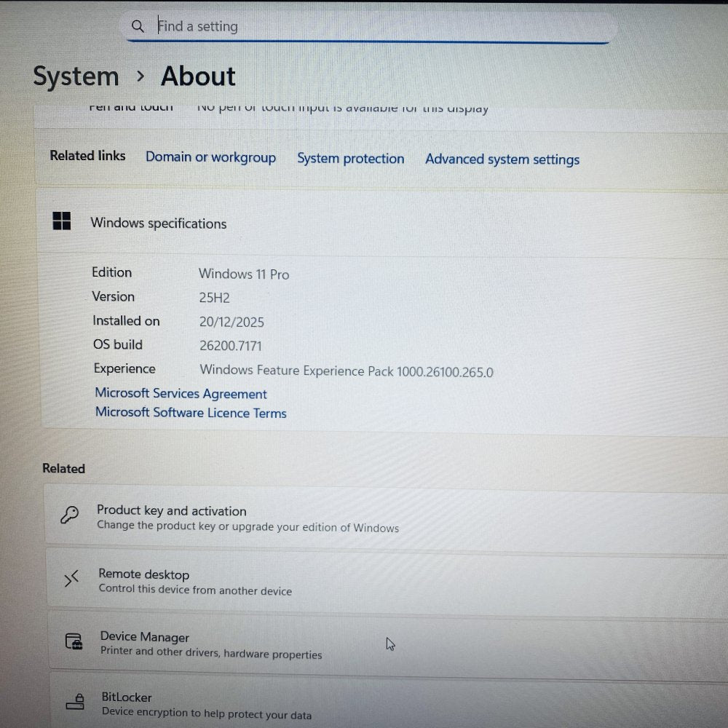Screen dimensions: 728x728
Task: Click the Find a setting search box
Action: click(x=364, y=27)
